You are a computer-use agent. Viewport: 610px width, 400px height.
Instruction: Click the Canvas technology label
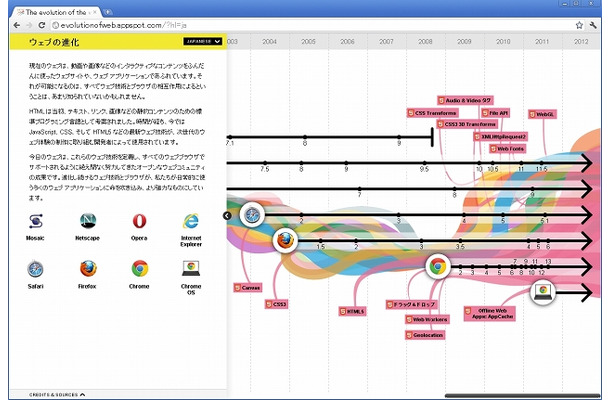click(x=247, y=288)
